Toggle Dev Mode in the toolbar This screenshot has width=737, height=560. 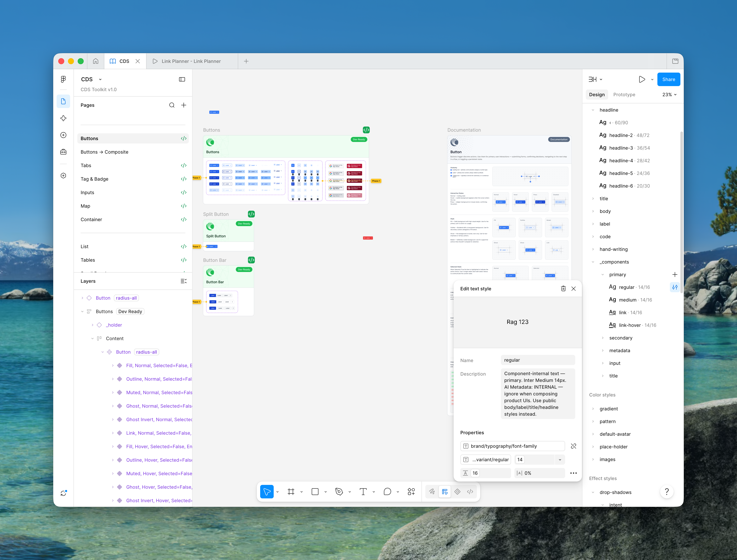click(x=470, y=492)
